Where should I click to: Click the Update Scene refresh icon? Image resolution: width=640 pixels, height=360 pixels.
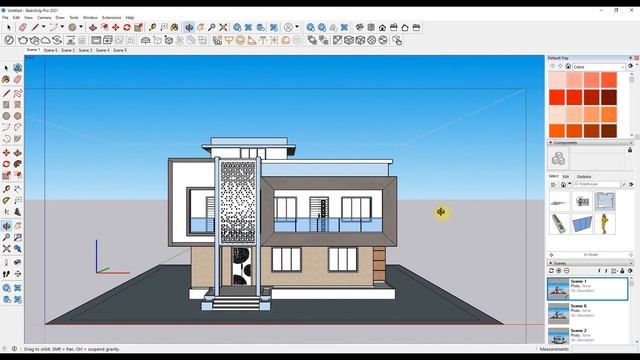551,271
